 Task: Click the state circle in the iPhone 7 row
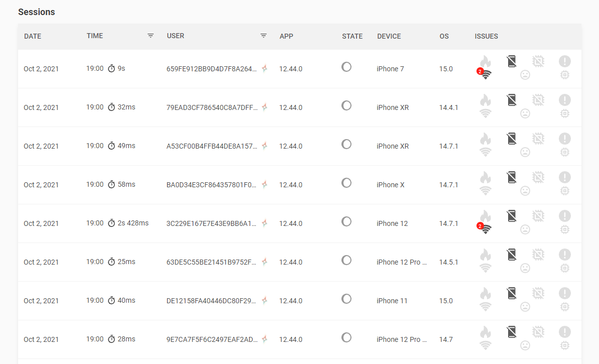pyautogui.click(x=346, y=67)
